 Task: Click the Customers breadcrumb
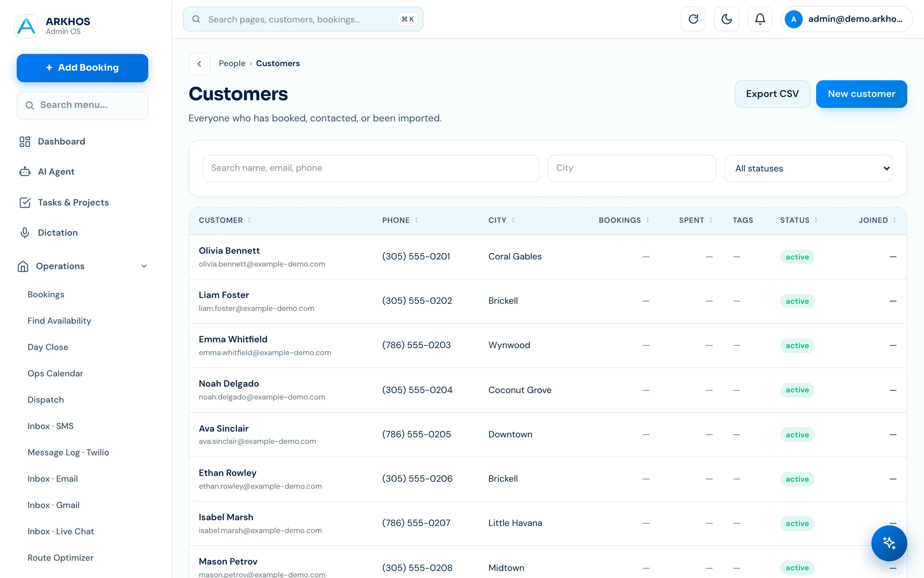click(x=278, y=64)
